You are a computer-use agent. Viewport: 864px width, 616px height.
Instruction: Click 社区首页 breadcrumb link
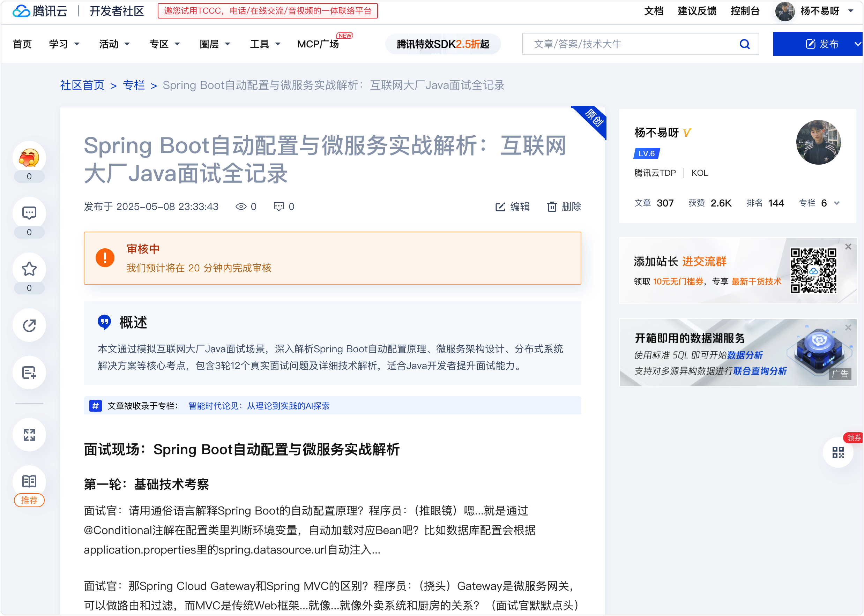click(82, 85)
